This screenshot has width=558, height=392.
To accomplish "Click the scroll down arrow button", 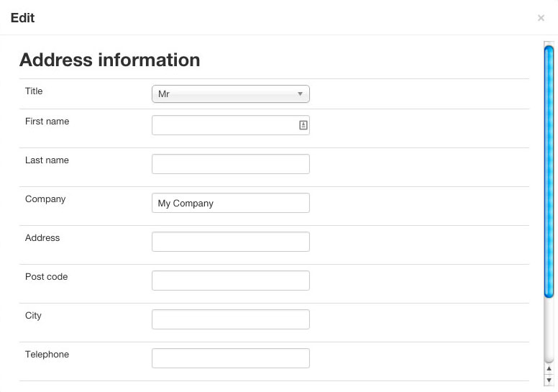I will click(x=549, y=379).
